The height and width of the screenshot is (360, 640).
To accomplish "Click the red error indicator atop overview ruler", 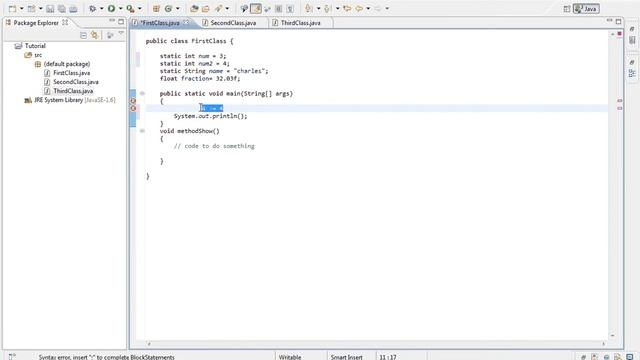I will click(x=620, y=33).
